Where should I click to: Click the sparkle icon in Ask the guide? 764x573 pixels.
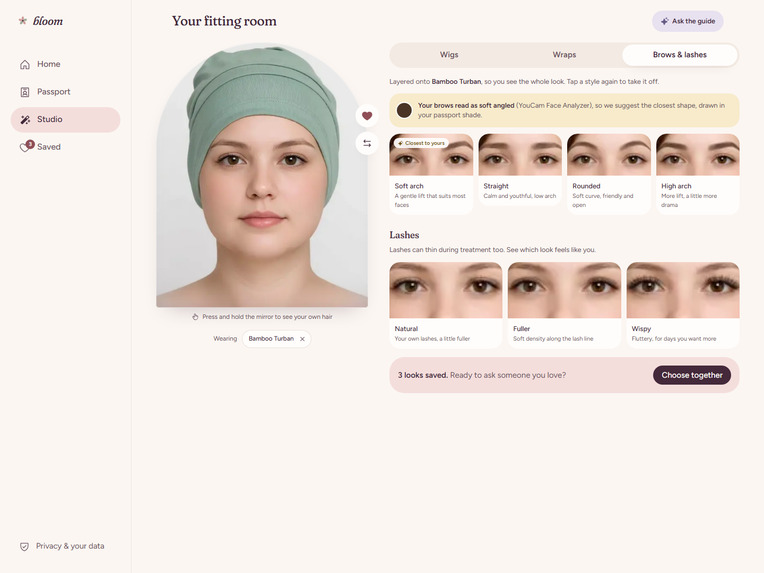(x=665, y=21)
